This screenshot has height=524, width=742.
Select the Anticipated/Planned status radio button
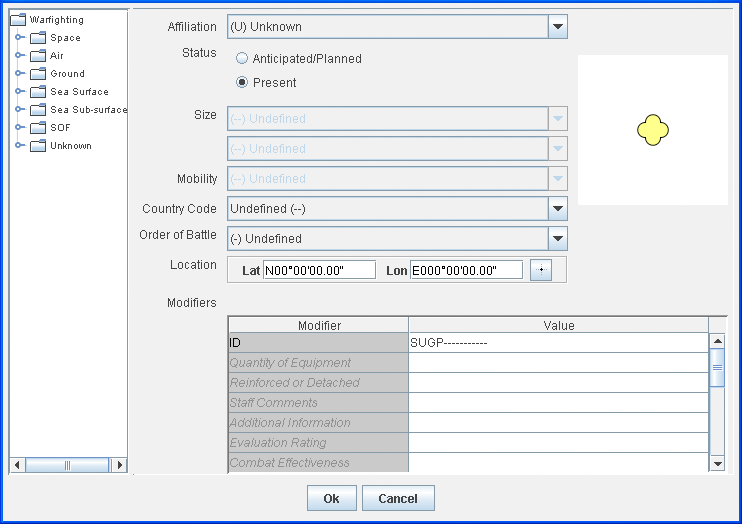click(x=242, y=59)
